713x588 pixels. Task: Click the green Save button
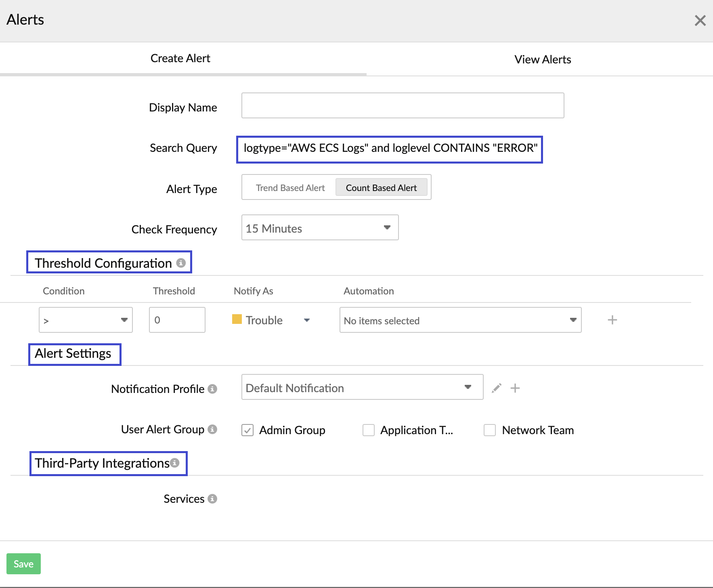pyautogui.click(x=23, y=564)
